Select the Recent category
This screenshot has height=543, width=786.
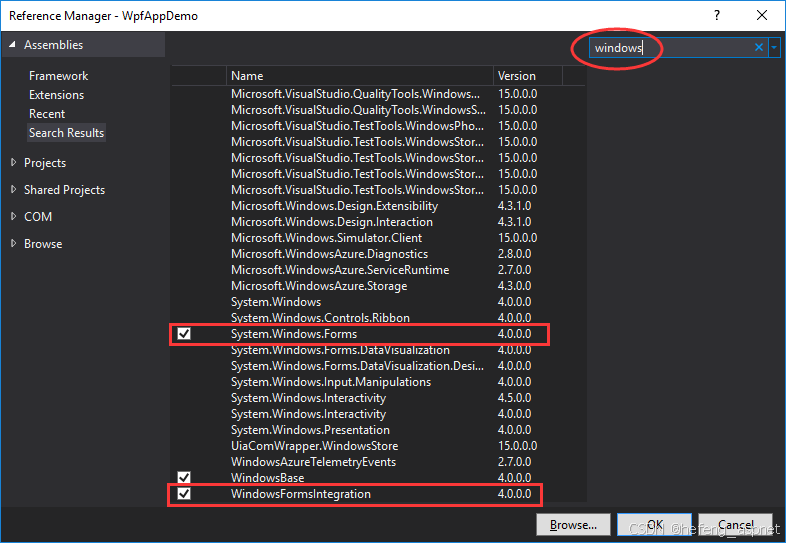click(x=47, y=114)
